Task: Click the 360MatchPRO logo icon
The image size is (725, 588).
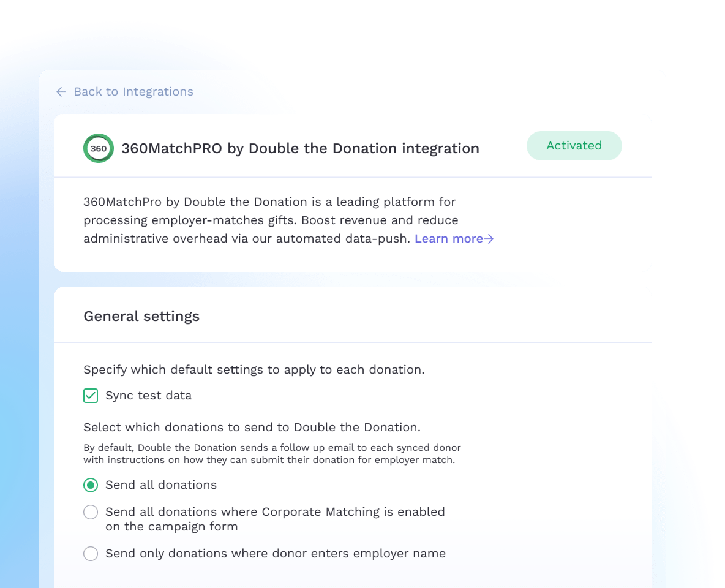Action: tap(99, 148)
